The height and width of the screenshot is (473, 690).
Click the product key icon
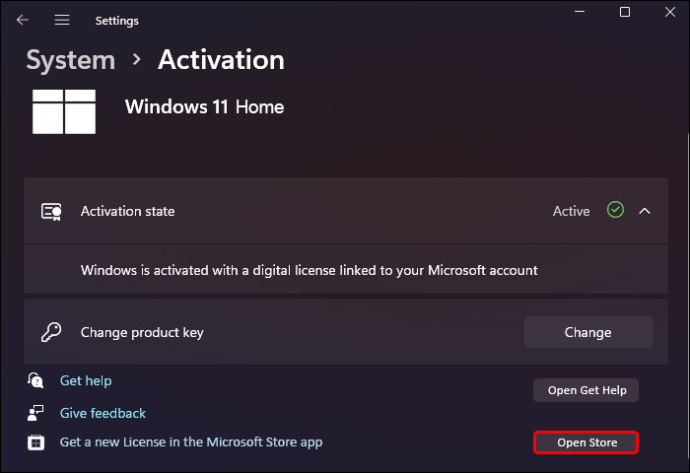pos(51,332)
